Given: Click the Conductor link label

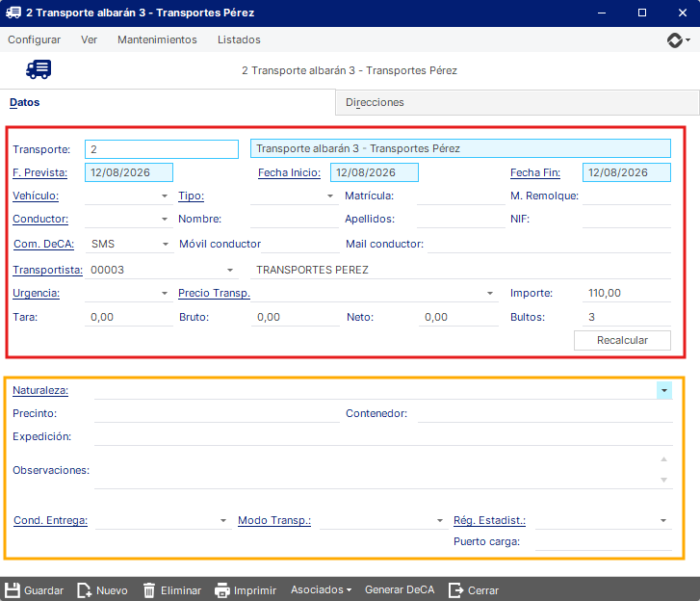Looking at the screenshot, I should [x=40, y=220].
